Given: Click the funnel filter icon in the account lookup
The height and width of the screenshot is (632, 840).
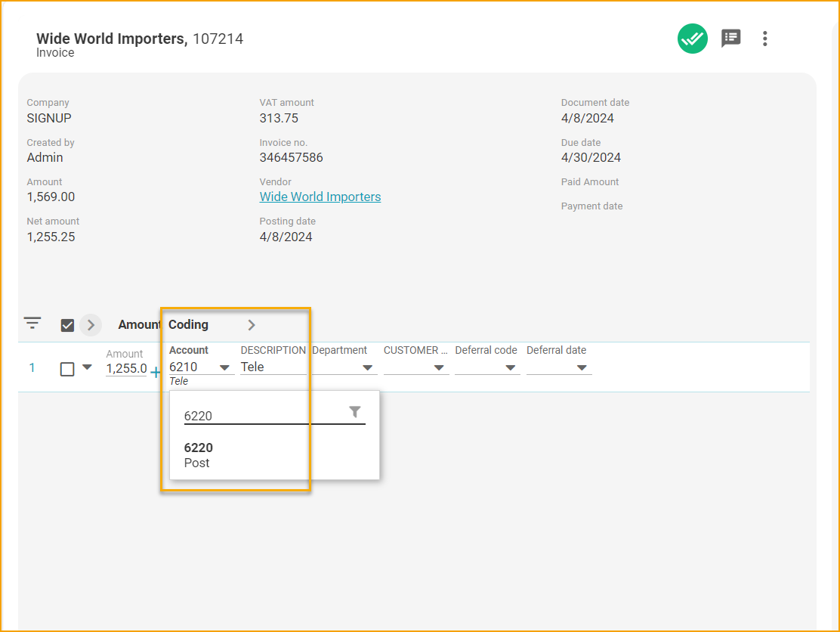Looking at the screenshot, I should [x=354, y=412].
